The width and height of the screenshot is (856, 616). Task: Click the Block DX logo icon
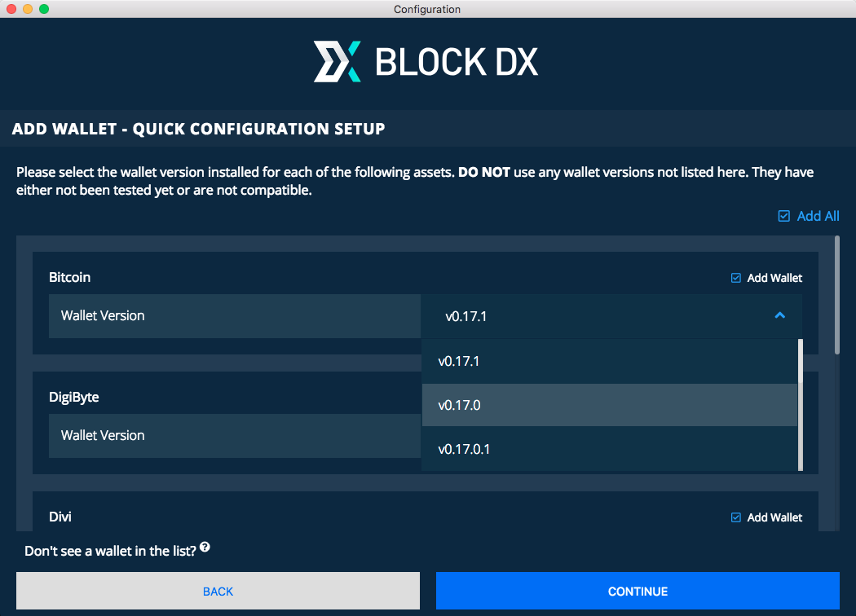(337, 61)
